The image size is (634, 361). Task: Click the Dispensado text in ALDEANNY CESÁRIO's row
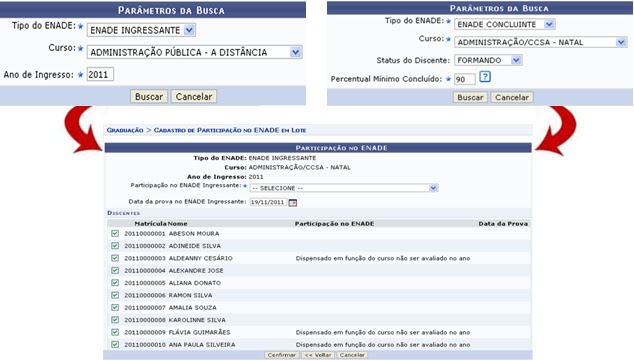[383, 258]
